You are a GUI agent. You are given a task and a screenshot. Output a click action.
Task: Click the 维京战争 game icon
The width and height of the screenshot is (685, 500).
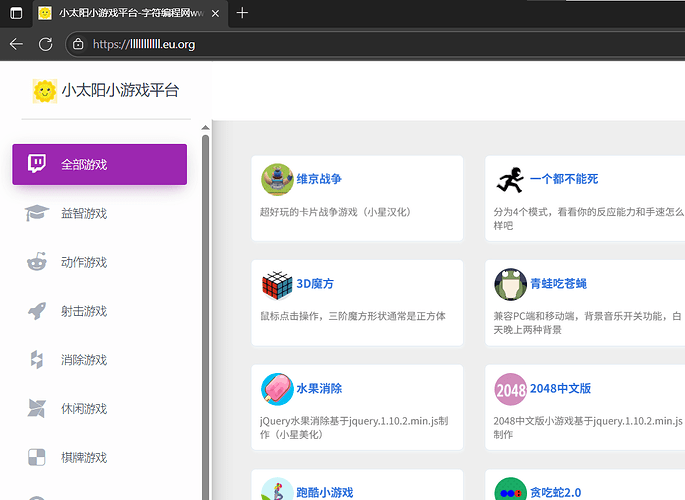[277, 180]
